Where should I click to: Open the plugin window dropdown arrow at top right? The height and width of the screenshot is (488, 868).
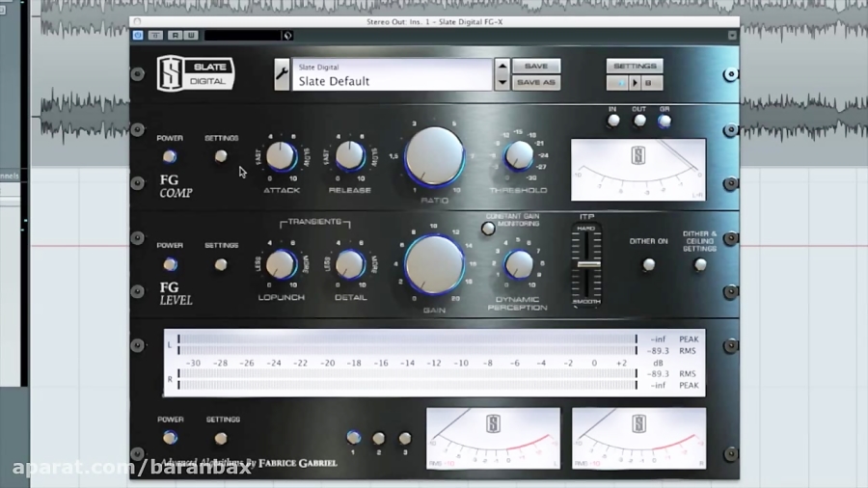click(x=732, y=36)
